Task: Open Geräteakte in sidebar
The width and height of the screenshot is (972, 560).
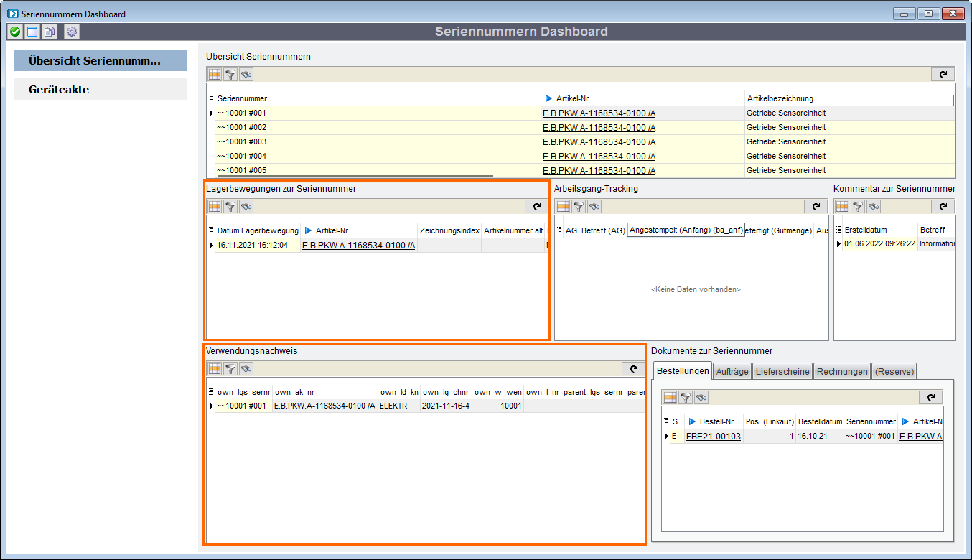Action: (101, 89)
